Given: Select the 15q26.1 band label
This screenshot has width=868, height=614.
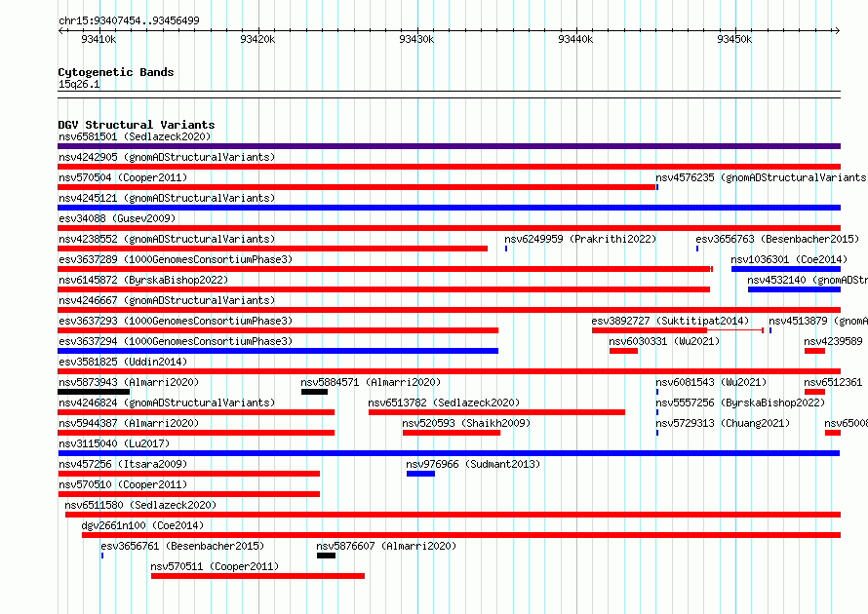Looking at the screenshot, I should pyautogui.click(x=79, y=84).
